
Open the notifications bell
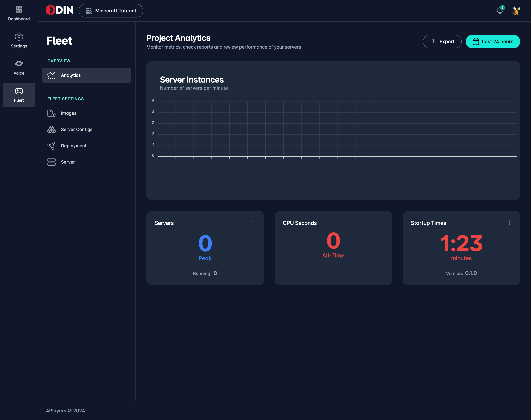[499, 11]
